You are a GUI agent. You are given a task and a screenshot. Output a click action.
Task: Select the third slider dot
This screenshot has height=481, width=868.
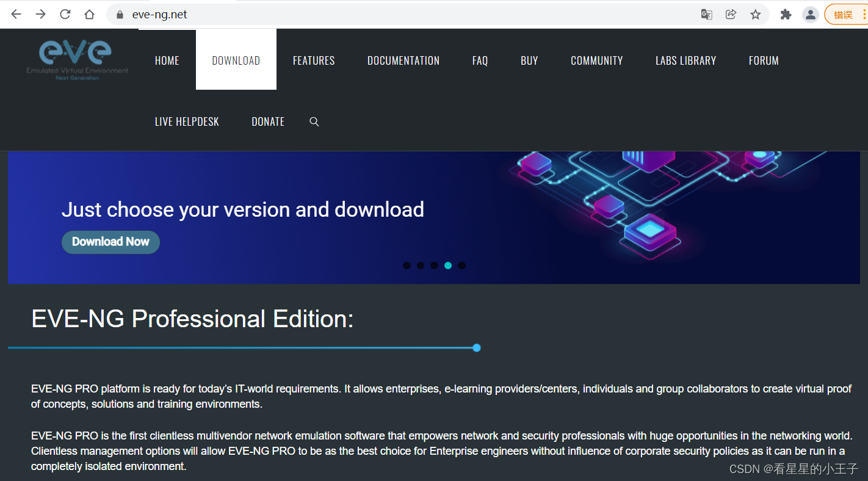[434, 266]
